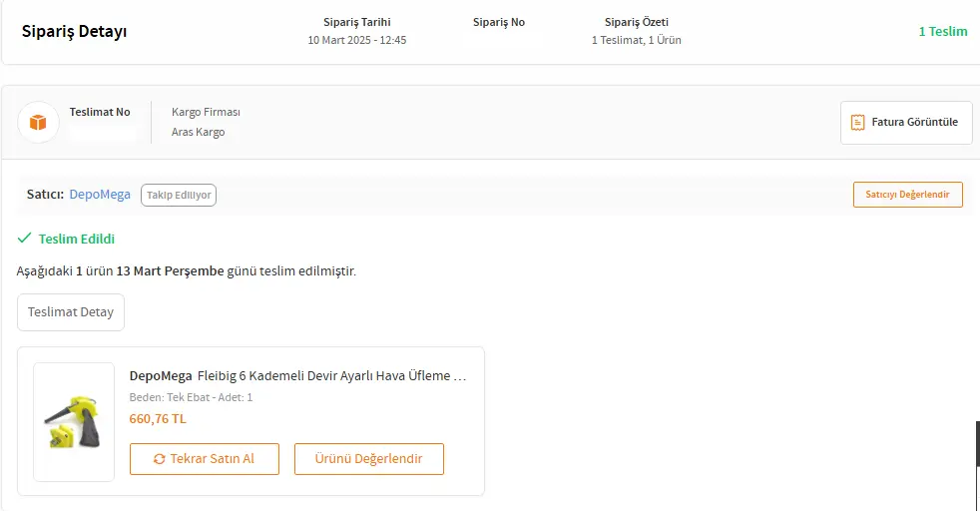Click the invoice receipt icon
Image resolution: width=980 pixels, height=511 pixels.
click(857, 123)
